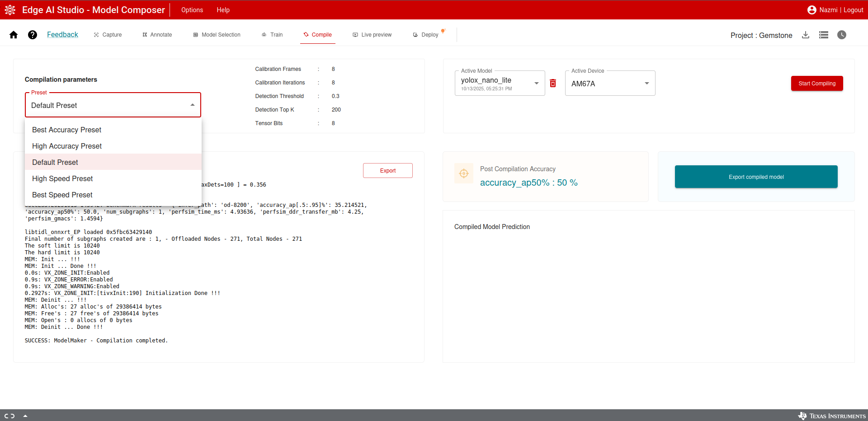This screenshot has height=421, width=868.
Task: Open the Live preview tab
Action: pyautogui.click(x=372, y=35)
